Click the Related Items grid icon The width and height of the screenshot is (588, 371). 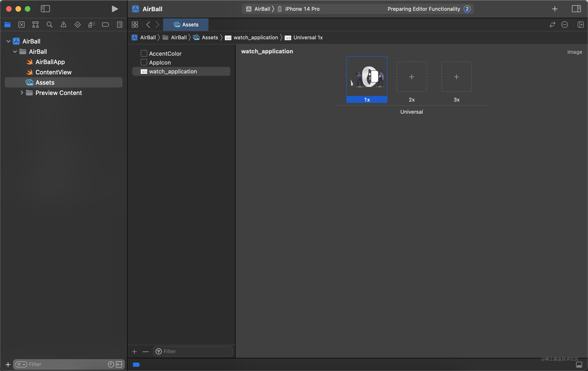click(135, 24)
